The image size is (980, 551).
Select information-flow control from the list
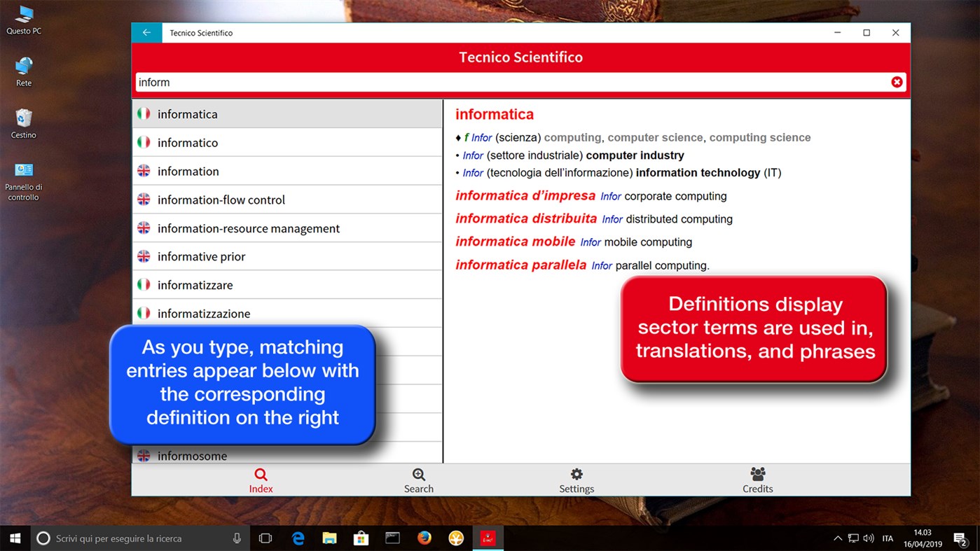point(221,199)
